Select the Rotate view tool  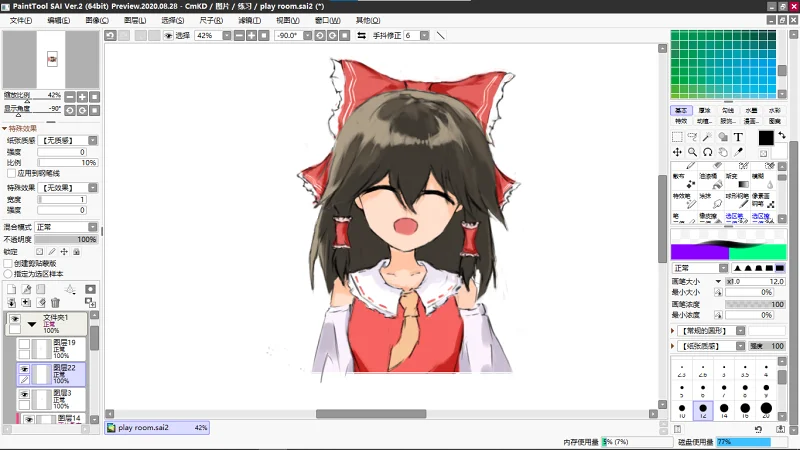click(x=708, y=152)
